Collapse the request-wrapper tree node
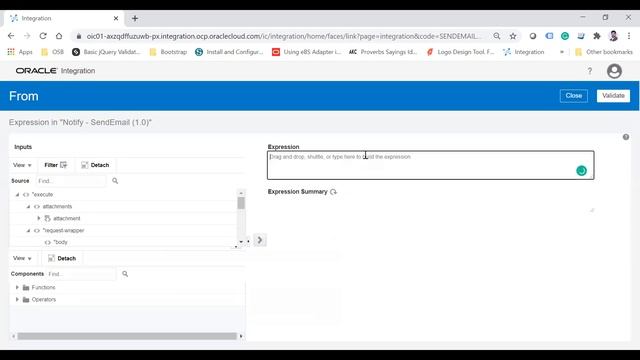The image size is (640, 360). pyautogui.click(x=28, y=231)
